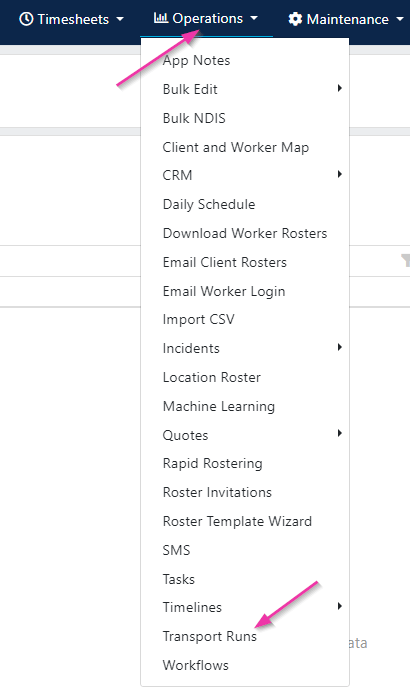Screen dimensions: 410x695
Task: Open the Maintenance menu
Action: click(346, 19)
